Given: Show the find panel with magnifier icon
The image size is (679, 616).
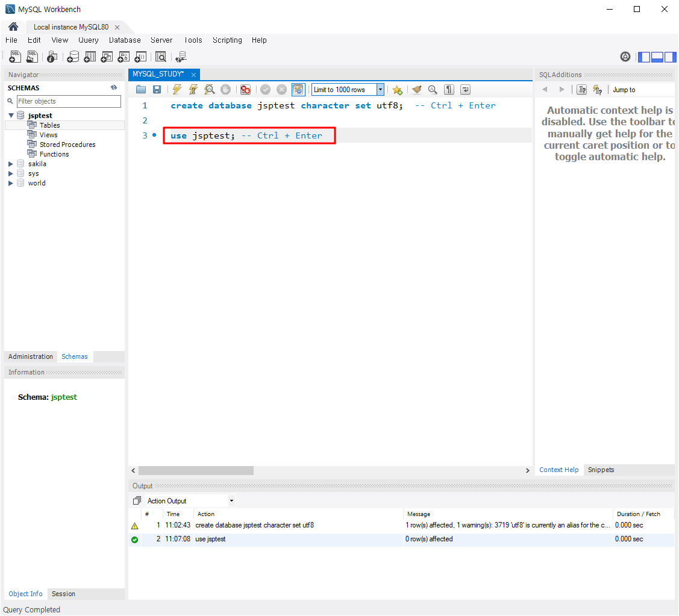Looking at the screenshot, I should pos(433,90).
